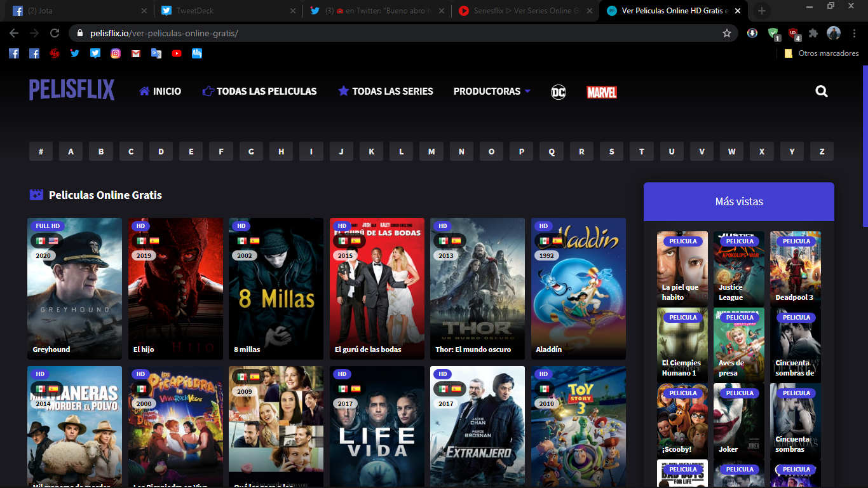Open El gurú de las bodas poster
The height and width of the screenshot is (488, 868).
pos(377,288)
